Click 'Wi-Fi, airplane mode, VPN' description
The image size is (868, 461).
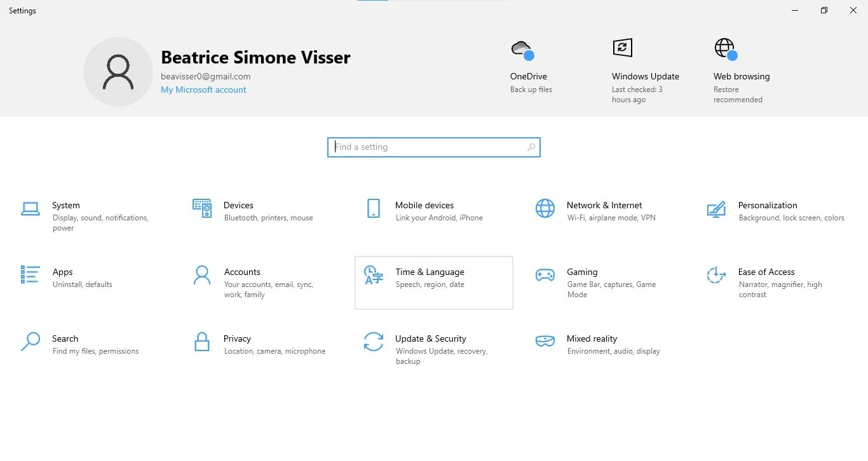(611, 218)
